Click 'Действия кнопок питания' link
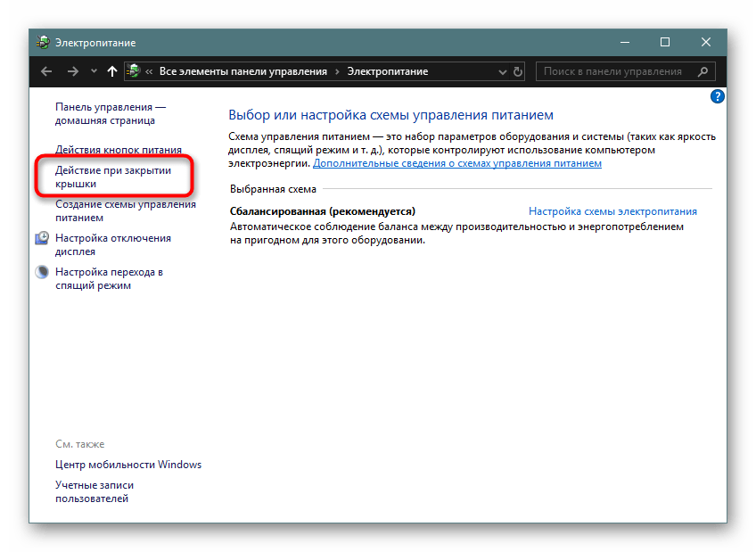 pyautogui.click(x=119, y=150)
